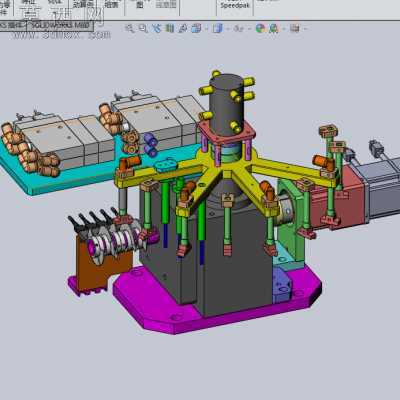Screen dimensions: 400x400
Task: Expand the Hide/Show Items dropdown arrow
Action: pyautogui.click(x=249, y=29)
